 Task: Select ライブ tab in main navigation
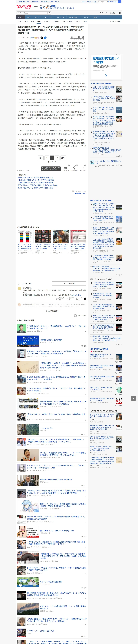tap(37, 17)
